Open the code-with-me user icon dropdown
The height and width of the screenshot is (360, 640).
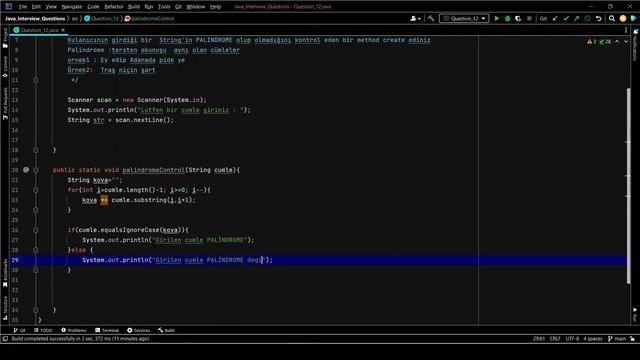[x=416, y=18]
